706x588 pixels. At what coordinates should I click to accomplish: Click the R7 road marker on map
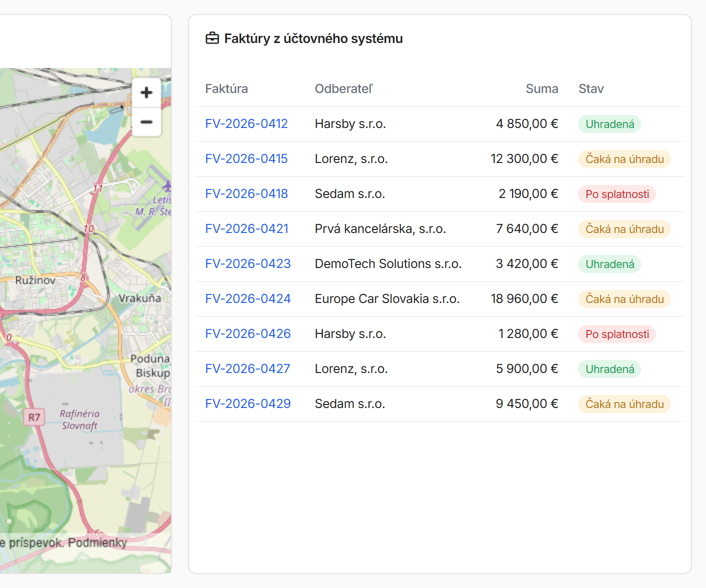34,417
